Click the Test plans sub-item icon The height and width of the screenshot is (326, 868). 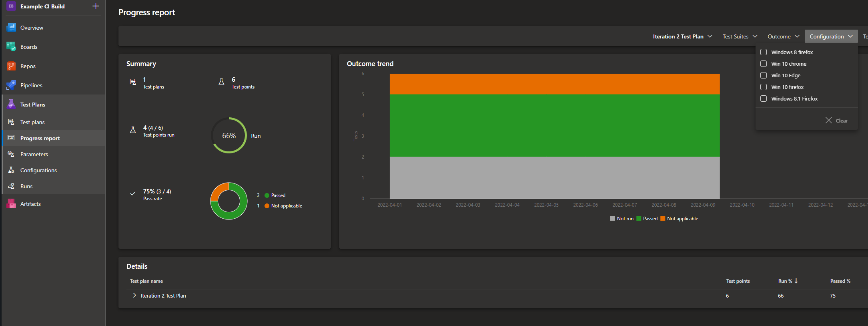[x=11, y=122]
